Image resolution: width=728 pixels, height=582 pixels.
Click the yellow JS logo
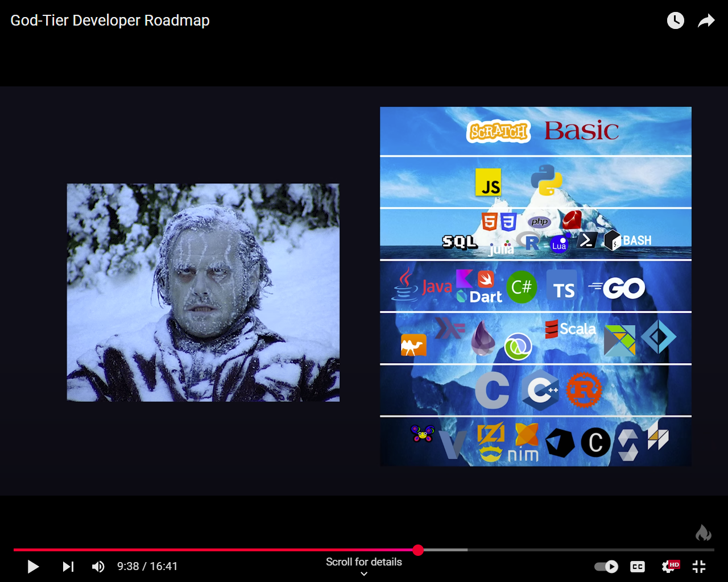pos(489,182)
